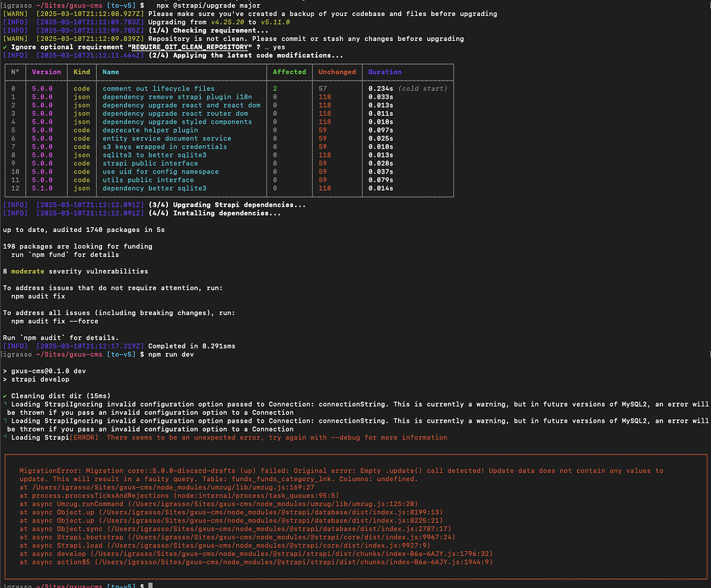Image resolution: width=711 pixels, height=588 pixels.
Task: Click the terminal cursor at the bottom prompt
Action: (150, 586)
